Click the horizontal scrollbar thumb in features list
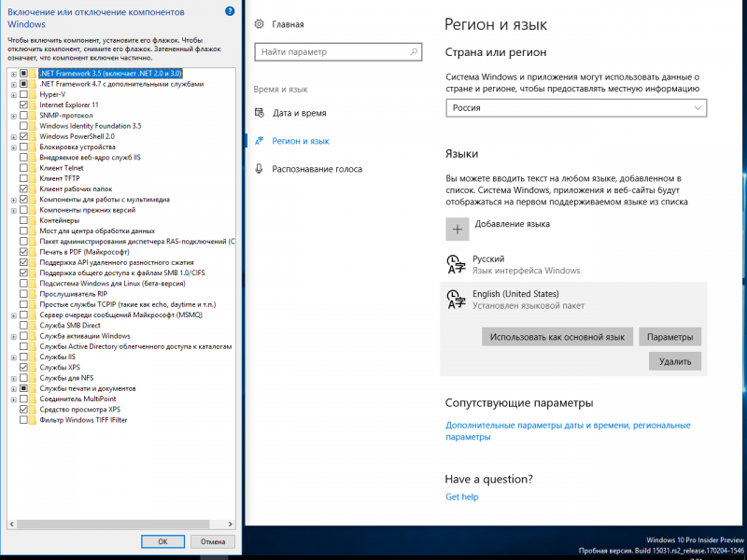747x560 pixels. [113, 524]
